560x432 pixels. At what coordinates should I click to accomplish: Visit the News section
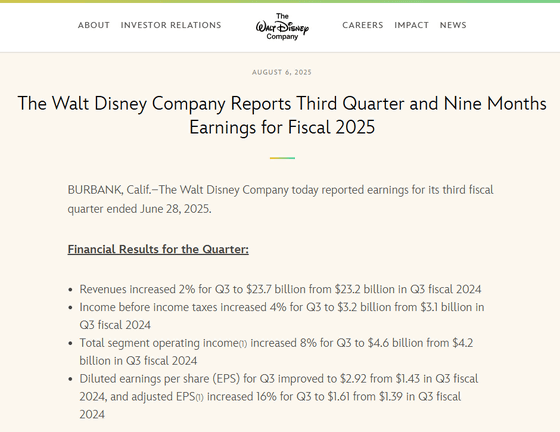point(453,25)
